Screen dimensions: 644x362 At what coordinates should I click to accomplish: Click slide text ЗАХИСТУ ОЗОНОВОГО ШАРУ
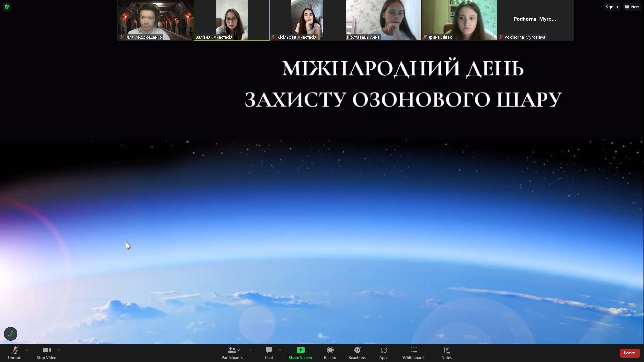click(x=403, y=99)
